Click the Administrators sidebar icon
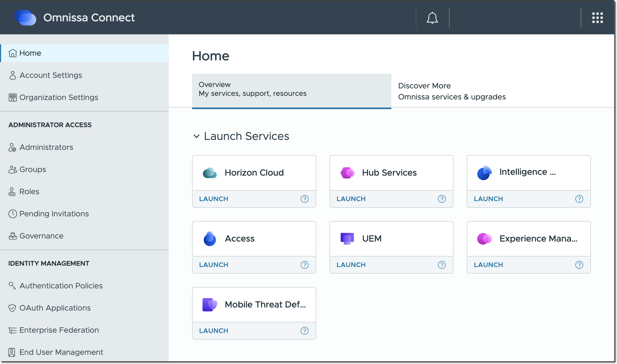 click(x=12, y=147)
